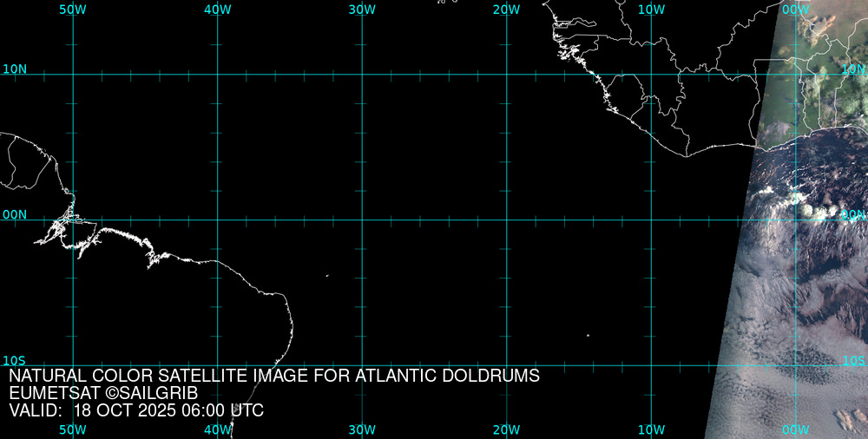Image resolution: width=868 pixels, height=439 pixels.
Task: Click the VALID 18 OCT 2025 timestamp
Action: click(x=136, y=410)
